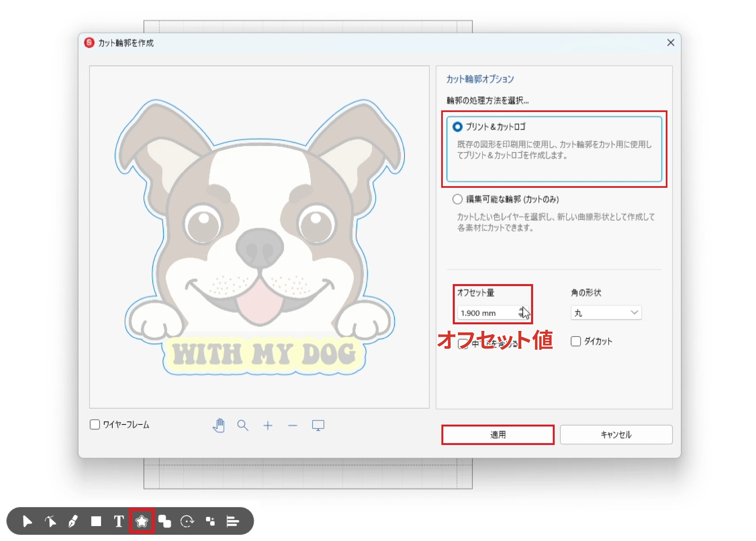Open the 角の形状 dropdown showing 丸
The width and height of the screenshot is (756, 541).
(x=606, y=313)
